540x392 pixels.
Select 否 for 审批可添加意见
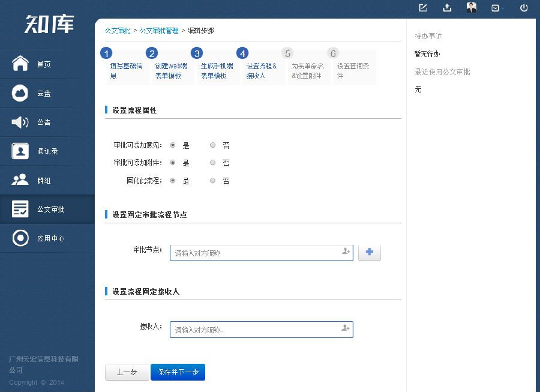pos(212,145)
